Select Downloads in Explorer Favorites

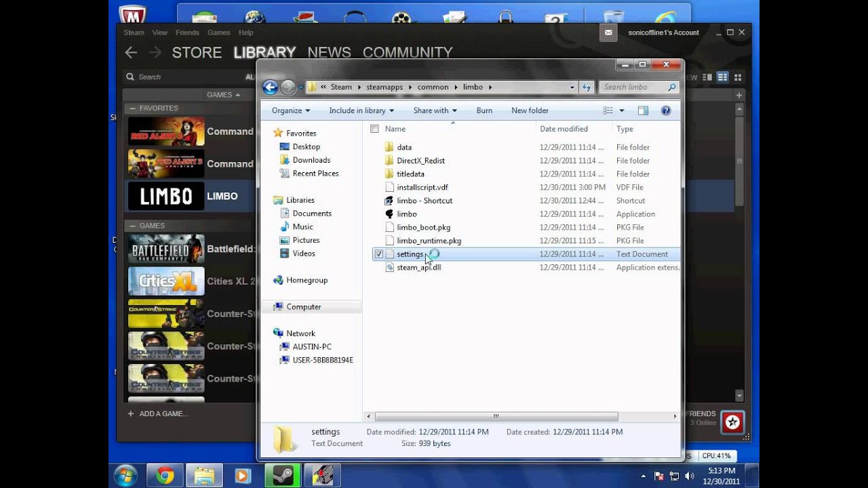point(311,160)
